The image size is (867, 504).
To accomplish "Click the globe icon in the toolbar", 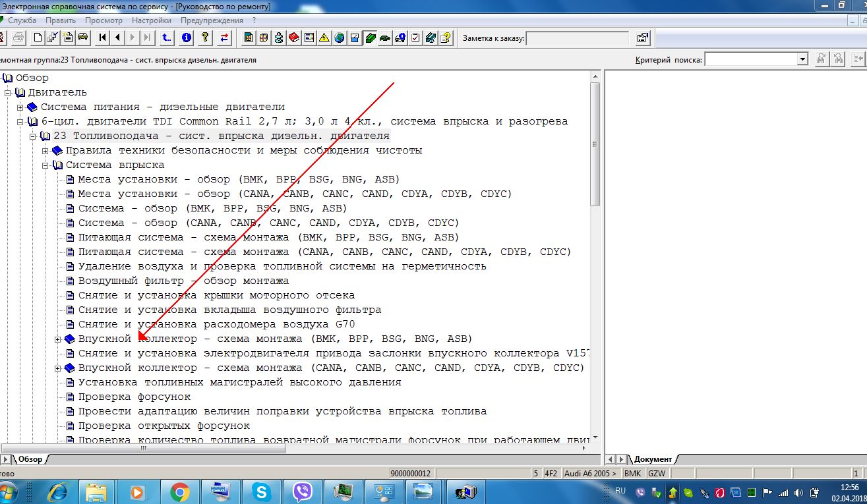I will [x=340, y=38].
